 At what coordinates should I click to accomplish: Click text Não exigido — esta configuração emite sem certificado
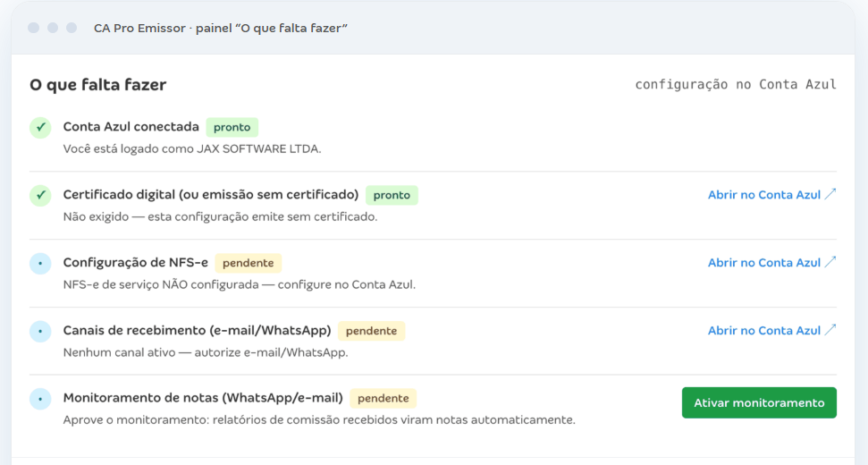pyautogui.click(x=220, y=217)
